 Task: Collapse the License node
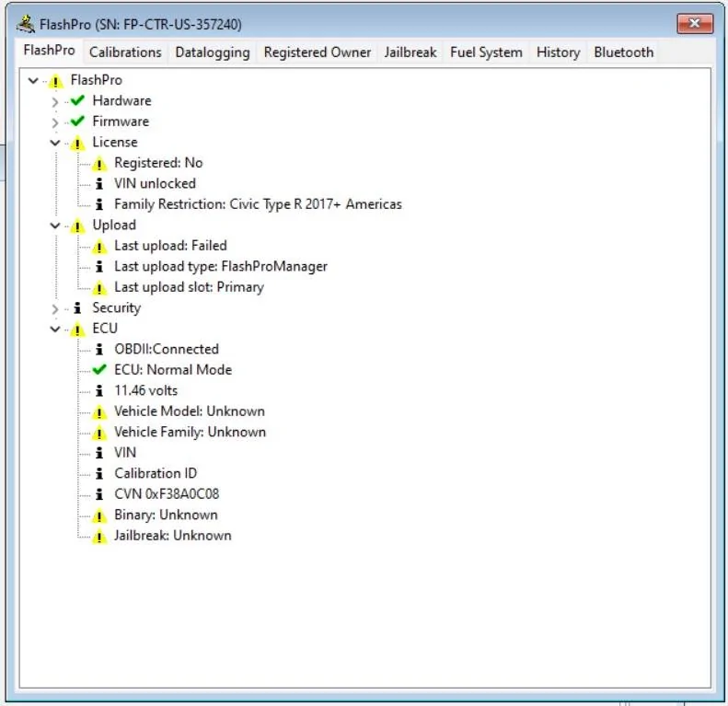coord(55,143)
